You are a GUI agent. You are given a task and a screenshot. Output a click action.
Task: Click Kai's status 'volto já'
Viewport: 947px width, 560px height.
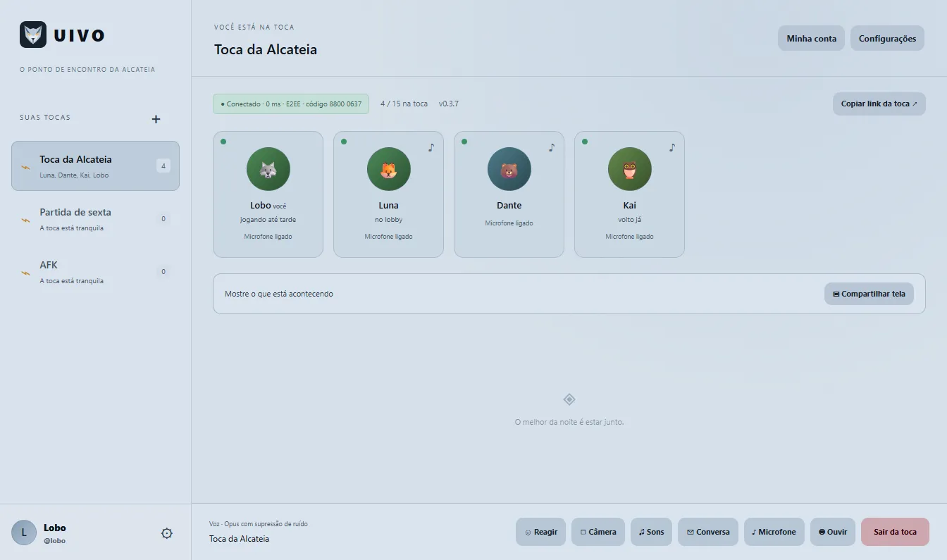click(630, 220)
